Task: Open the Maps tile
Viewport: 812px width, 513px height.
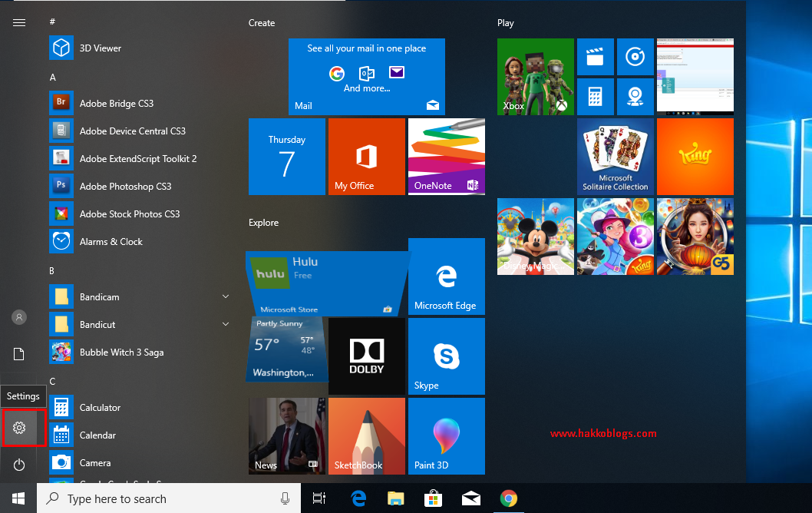Action: 635,97
